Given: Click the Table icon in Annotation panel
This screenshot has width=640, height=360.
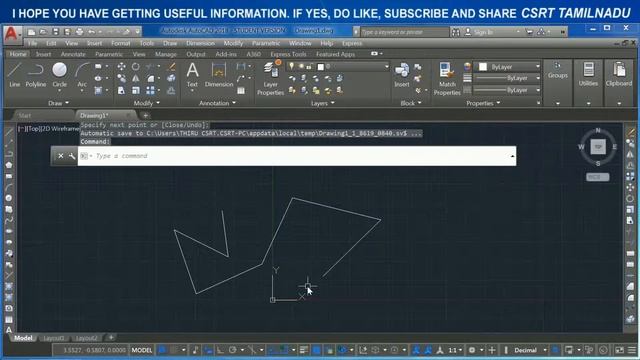Looking at the screenshot, I should tap(241, 91).
